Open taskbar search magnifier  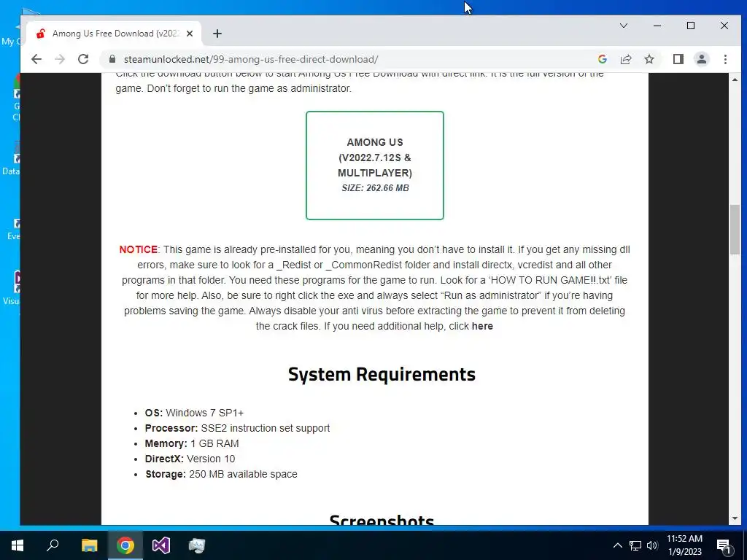(x=53, y=545)
